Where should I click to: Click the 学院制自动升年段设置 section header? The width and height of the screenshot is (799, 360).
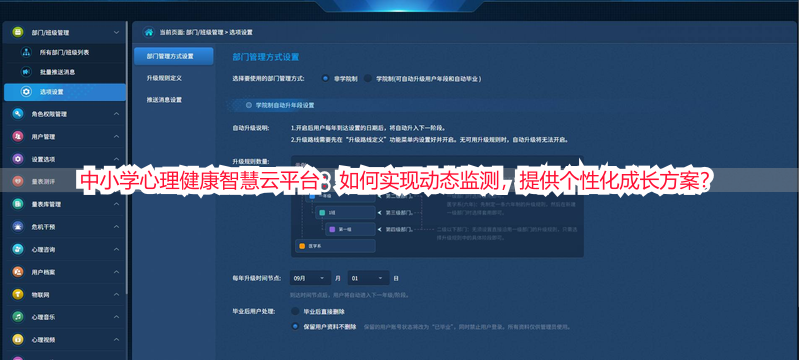(x=284, y=105)
